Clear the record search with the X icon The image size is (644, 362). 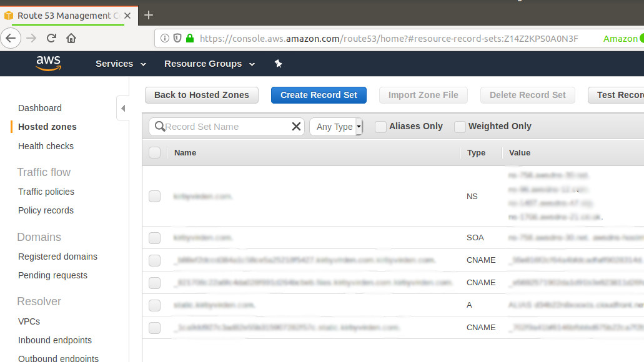296,126
